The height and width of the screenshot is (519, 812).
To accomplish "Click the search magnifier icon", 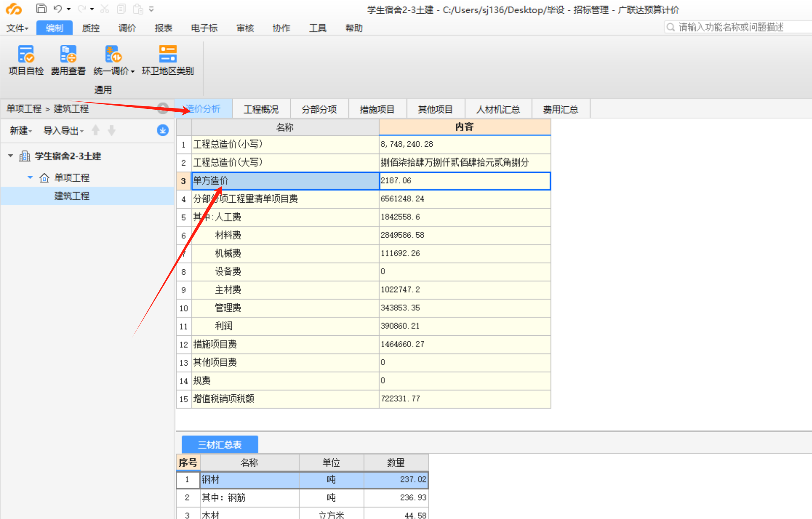I will 670,27.
